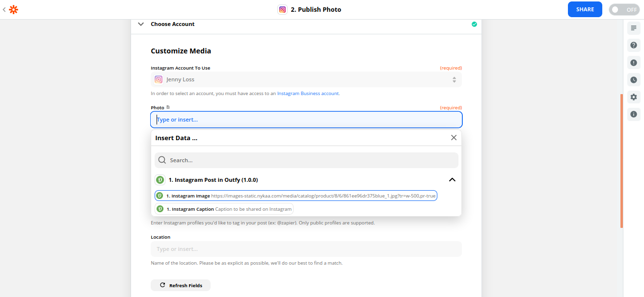Viewport: 644px width, 297px height.
Task: Follow the Instagram Business account link
Action: [x=308, y=93]
